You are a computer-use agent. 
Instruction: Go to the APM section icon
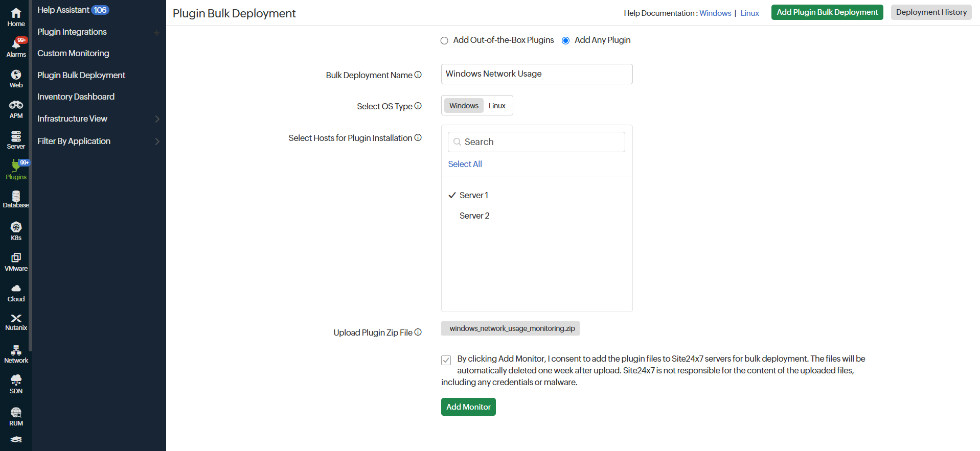16,109
